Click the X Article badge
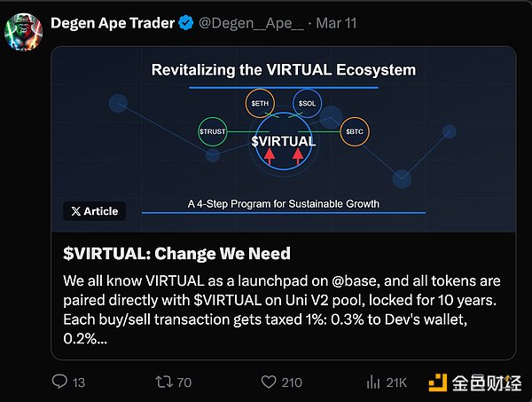The image size is (532, 402). click(94, 211)
